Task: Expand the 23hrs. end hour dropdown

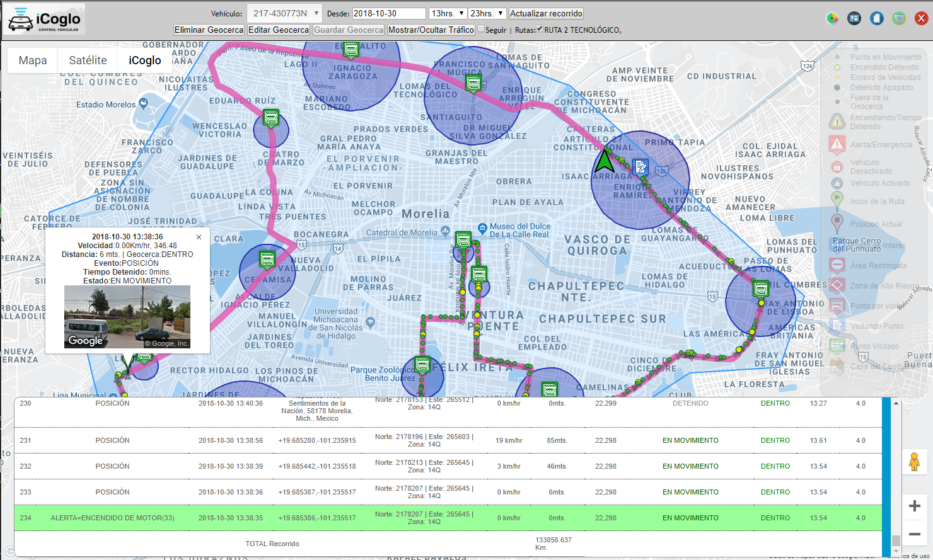Action: coord(487,13)
